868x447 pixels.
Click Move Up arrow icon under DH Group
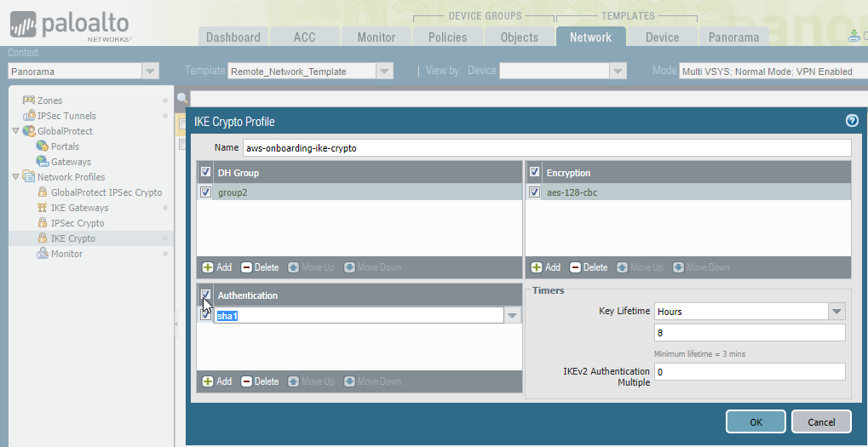click(293, 267)
